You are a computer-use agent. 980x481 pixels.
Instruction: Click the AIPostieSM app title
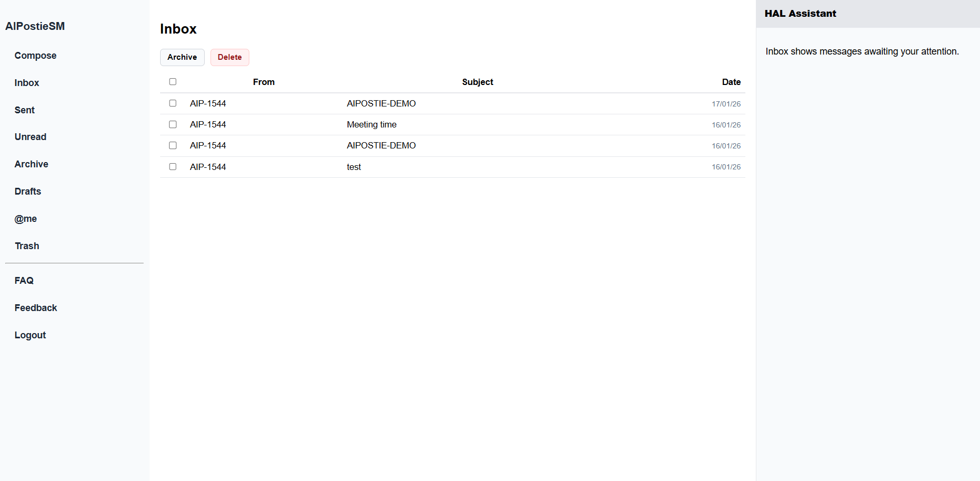[35, 26]
